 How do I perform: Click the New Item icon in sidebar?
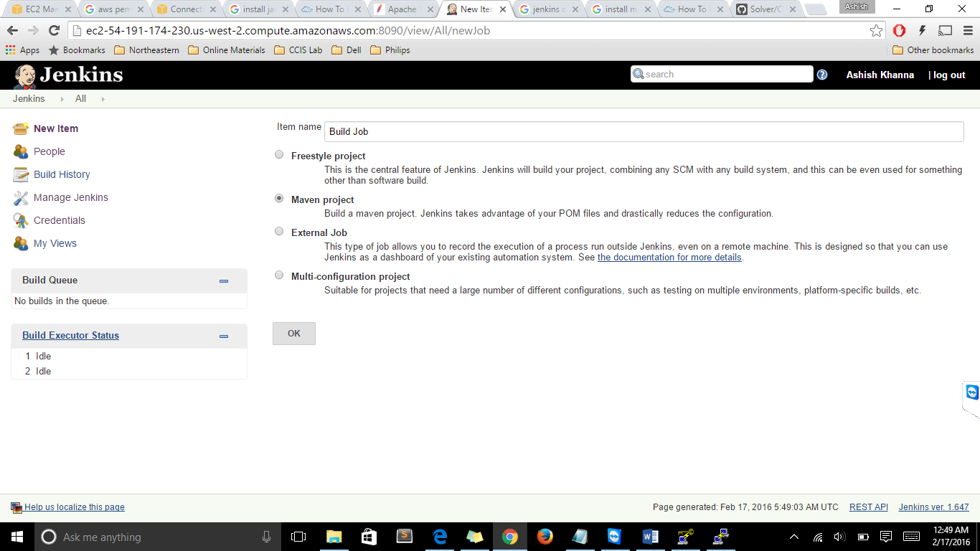[21, 128]
